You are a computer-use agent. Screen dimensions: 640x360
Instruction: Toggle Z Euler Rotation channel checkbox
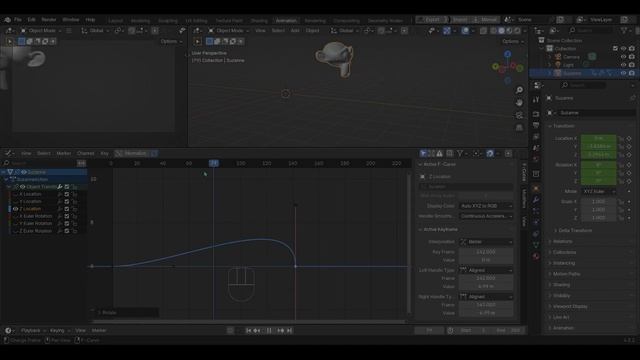pos(67,231)
